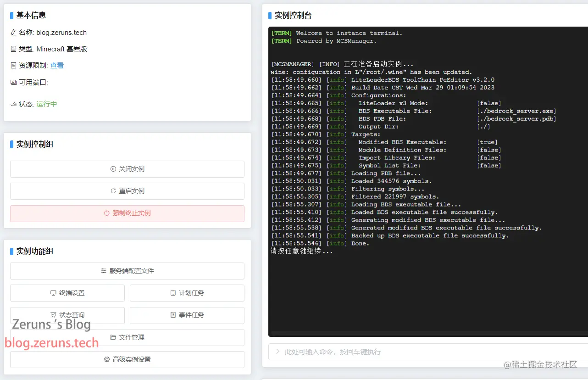Screen dimensions: 588x380
Task: Click the gear icon in 高级实例设置
Action: 107,359
